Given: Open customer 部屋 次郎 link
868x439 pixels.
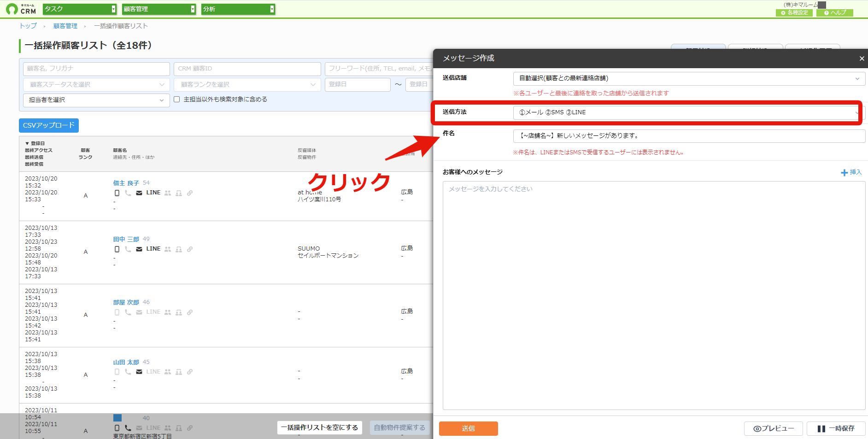Looking at the screenshot, I should [126, 302].
